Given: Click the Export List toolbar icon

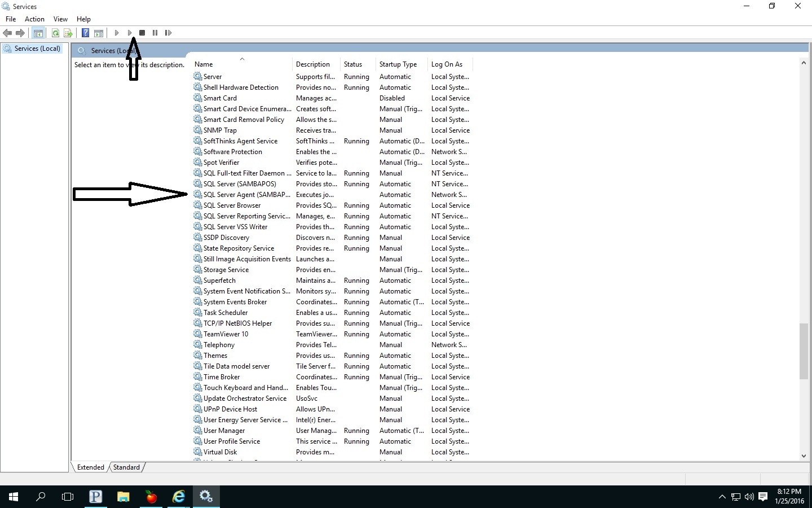Looking at the screenshot, I should (68, 33).
